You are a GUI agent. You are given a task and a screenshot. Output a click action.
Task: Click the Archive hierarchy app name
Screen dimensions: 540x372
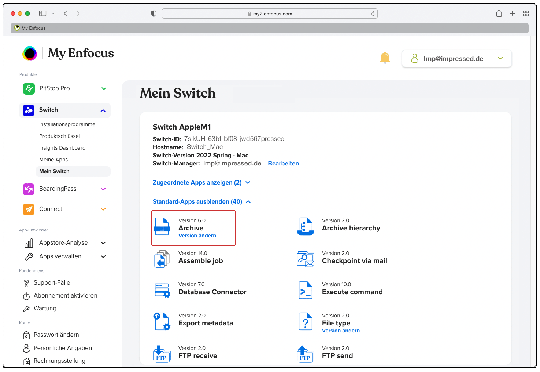click(351, 228)
